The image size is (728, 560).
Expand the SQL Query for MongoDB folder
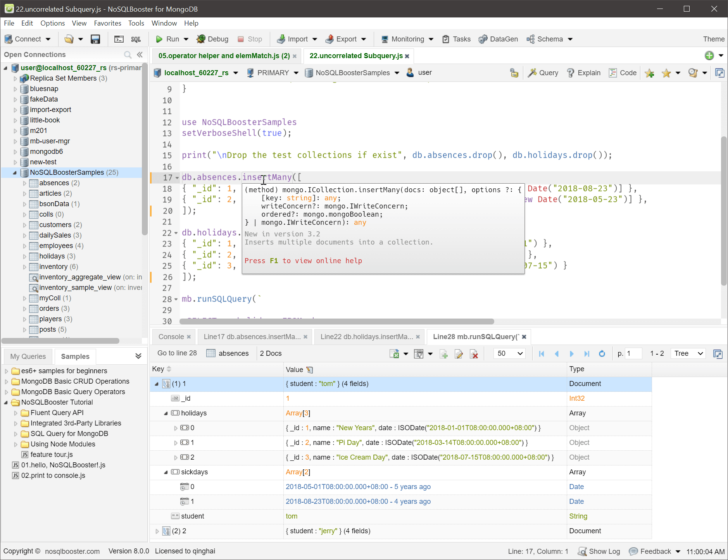coord(16,434)
